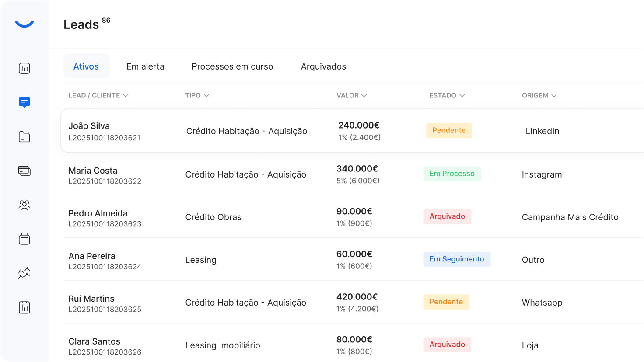The width and height of the screenshot is (644, 362).
Task: Open the trending analytics icon
Action: tap(24, 273)
